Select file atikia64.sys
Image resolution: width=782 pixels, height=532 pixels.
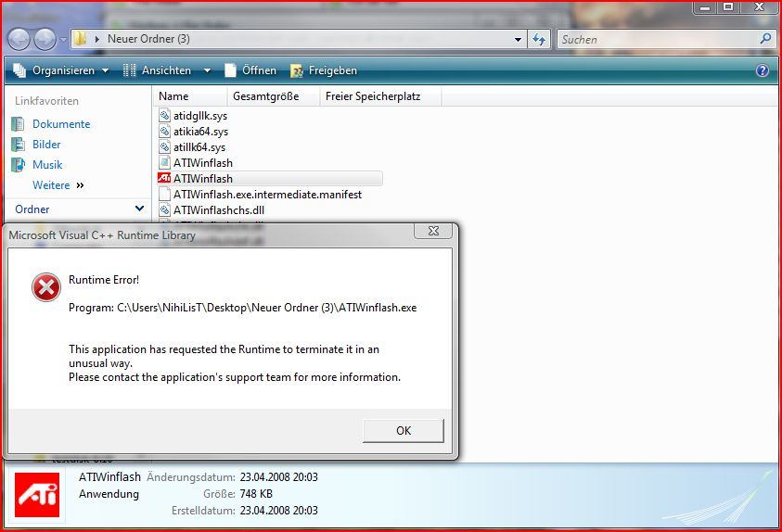click(200, 132)
